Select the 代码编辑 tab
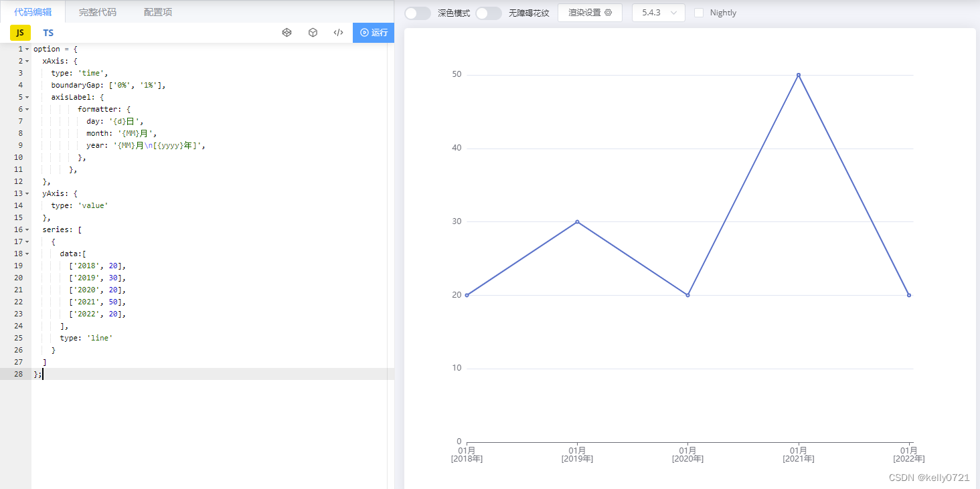The width and height of the screenshot is (980, 489). coord(33,12)
